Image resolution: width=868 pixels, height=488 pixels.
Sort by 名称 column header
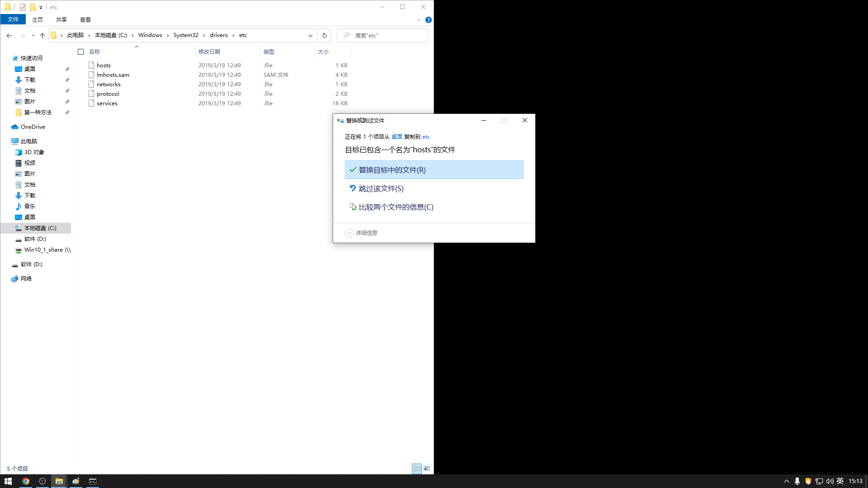click(94, 52)
